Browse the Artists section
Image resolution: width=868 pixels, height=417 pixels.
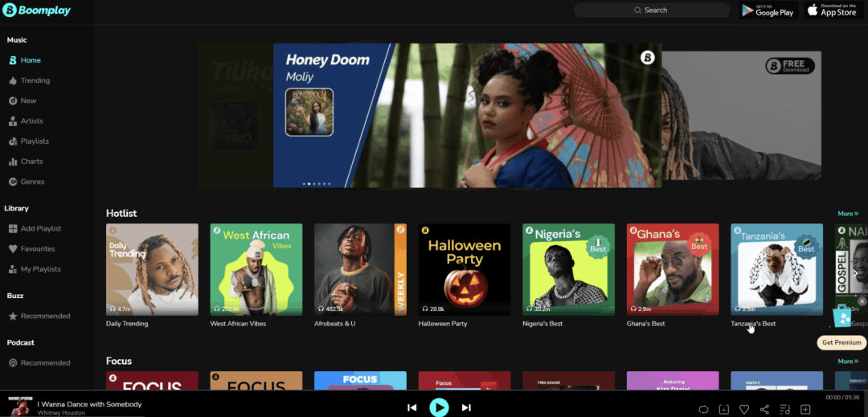26,121
